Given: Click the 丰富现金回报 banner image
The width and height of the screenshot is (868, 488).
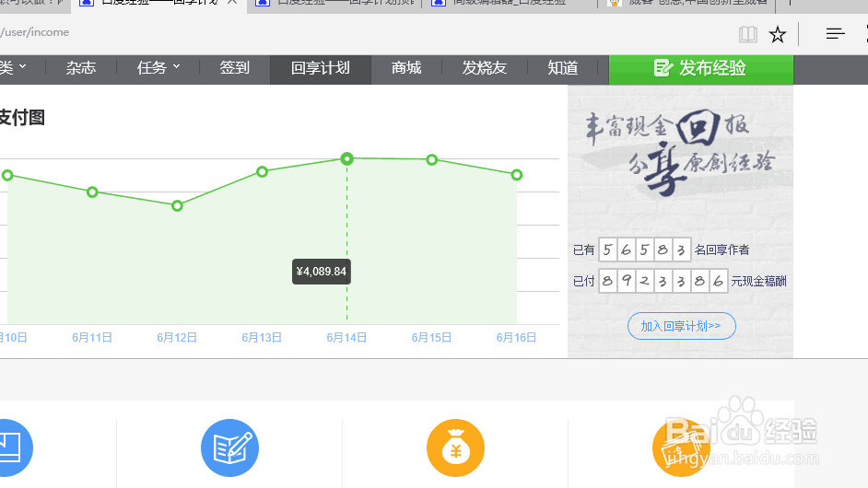Looking at the screenshot, I should [680, 155].
